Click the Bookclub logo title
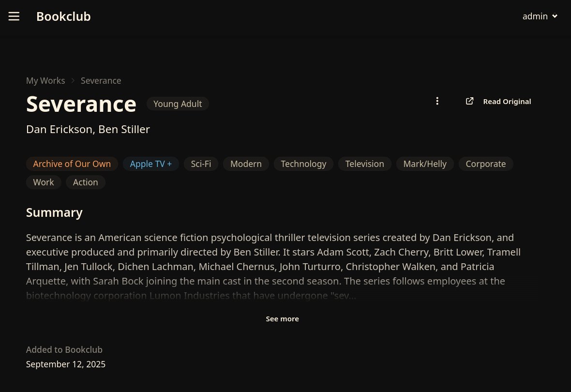 (x=63, y=16)
